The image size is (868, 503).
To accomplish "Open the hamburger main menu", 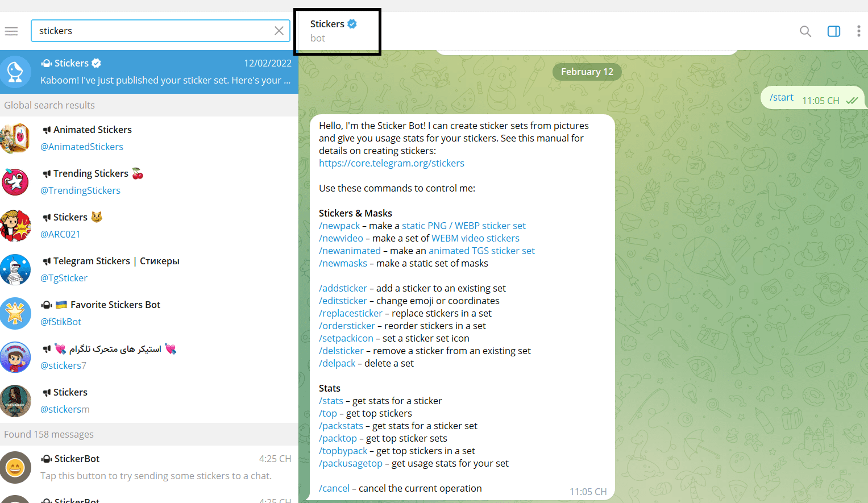I will [11, 31].
